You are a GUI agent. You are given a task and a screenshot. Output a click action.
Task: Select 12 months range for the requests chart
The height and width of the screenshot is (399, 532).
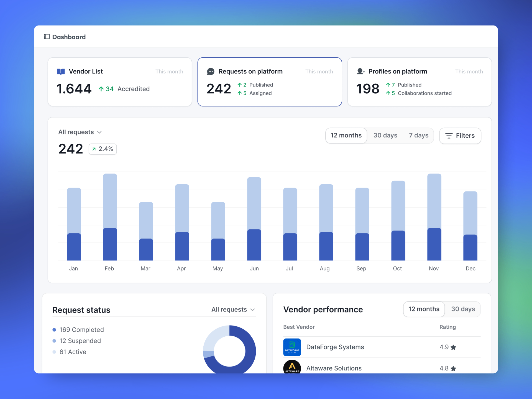click(x=346, y=135)
